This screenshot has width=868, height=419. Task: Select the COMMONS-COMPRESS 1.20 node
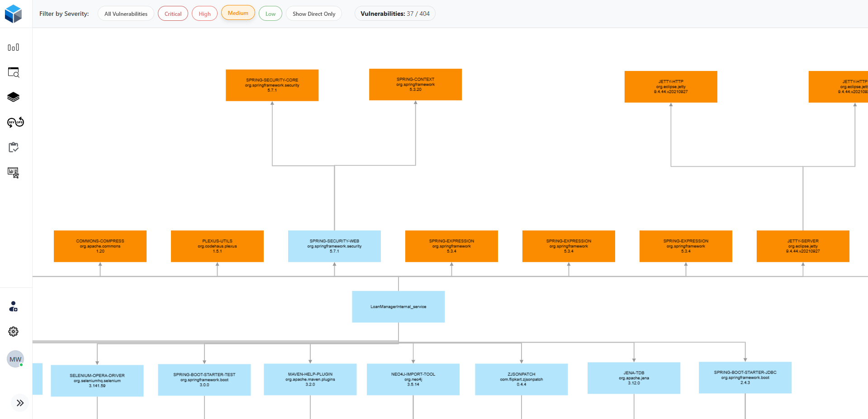point(100,246)
